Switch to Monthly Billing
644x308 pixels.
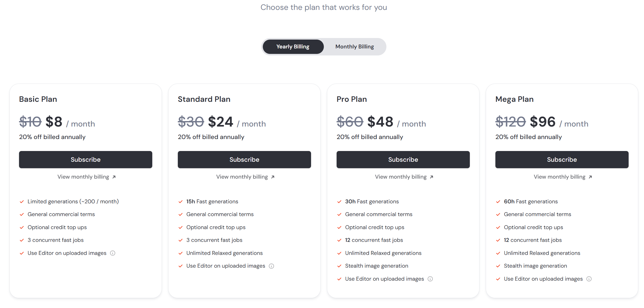click(355, 47)
